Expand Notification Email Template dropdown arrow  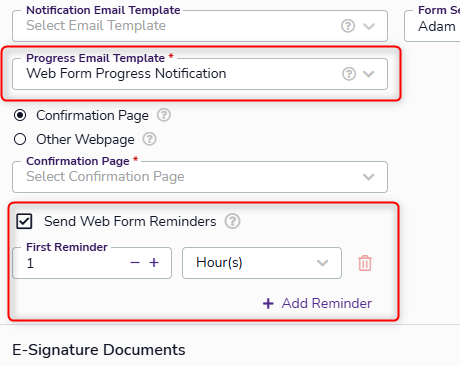369,26
